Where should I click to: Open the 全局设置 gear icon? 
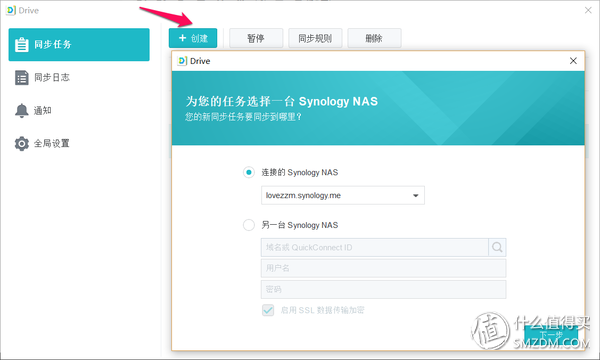pyautogui.click(x=21, y=143)
